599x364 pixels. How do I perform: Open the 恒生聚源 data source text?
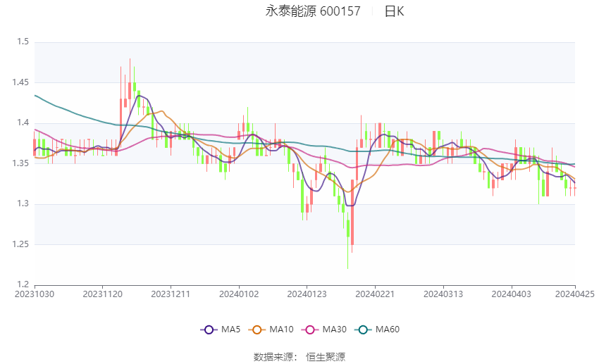point(326,357)
